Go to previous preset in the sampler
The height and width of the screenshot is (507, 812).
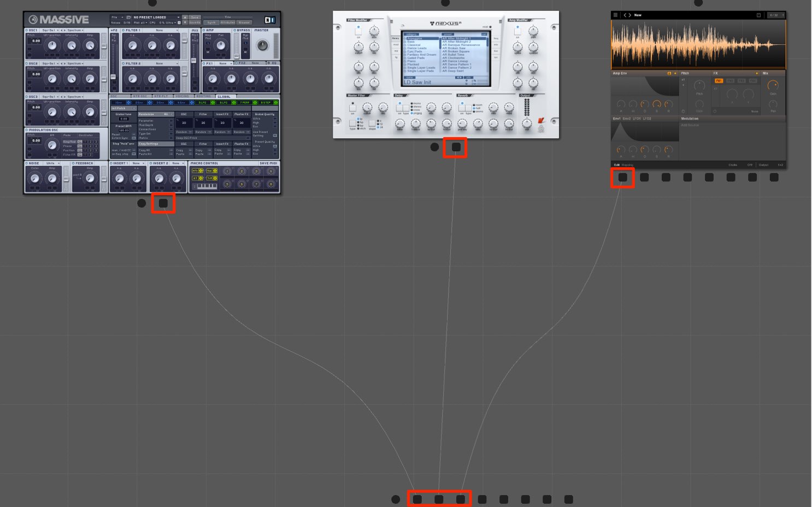click(x=626, y=15)
